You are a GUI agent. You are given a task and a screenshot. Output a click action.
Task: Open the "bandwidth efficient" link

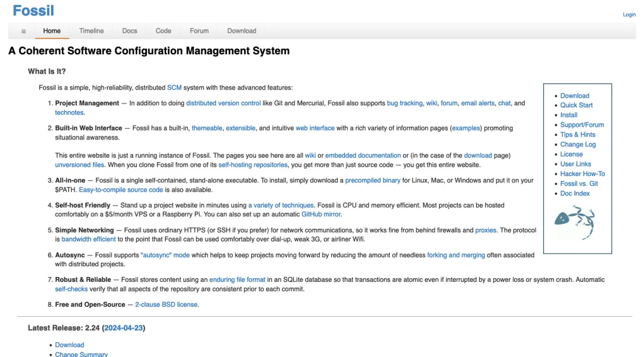coord(89,239)
